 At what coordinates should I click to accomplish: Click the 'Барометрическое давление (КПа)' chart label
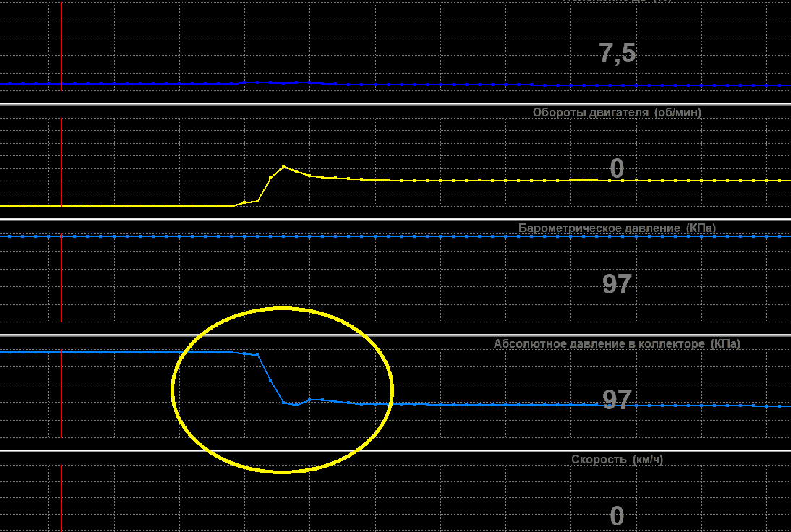click(617, 228)
